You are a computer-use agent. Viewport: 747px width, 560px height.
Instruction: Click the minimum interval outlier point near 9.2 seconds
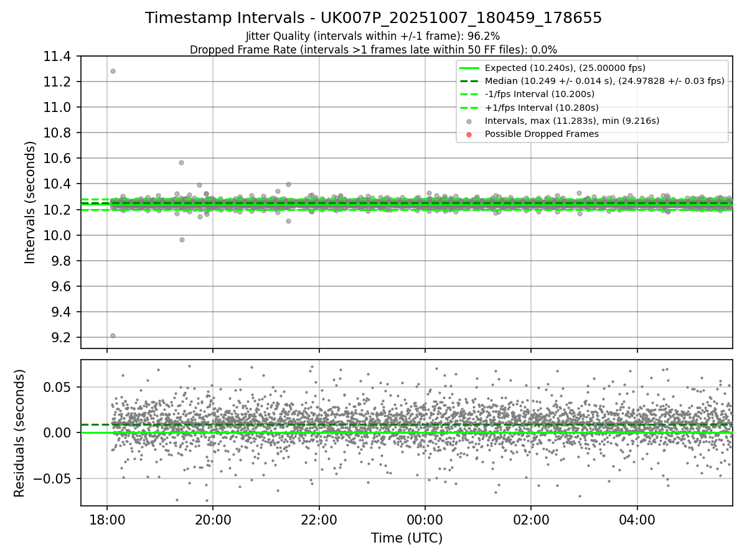click(113, 335)
